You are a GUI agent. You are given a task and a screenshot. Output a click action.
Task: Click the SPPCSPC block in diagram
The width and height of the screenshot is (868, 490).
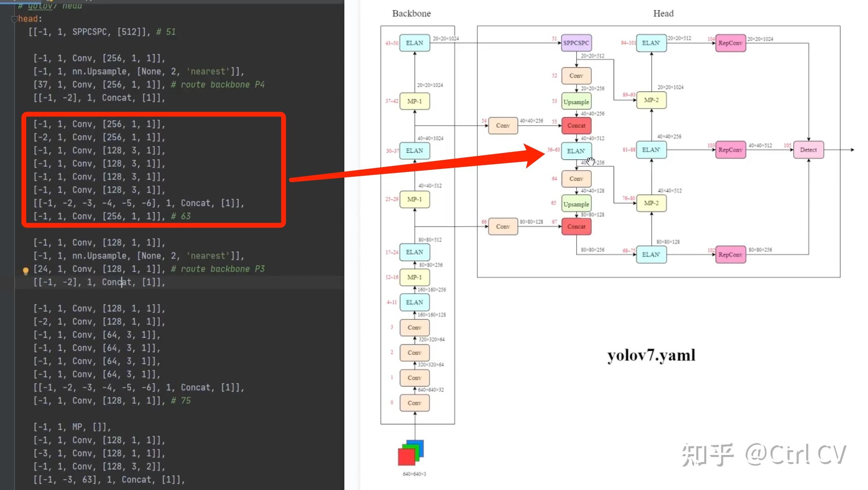(576, 43)
